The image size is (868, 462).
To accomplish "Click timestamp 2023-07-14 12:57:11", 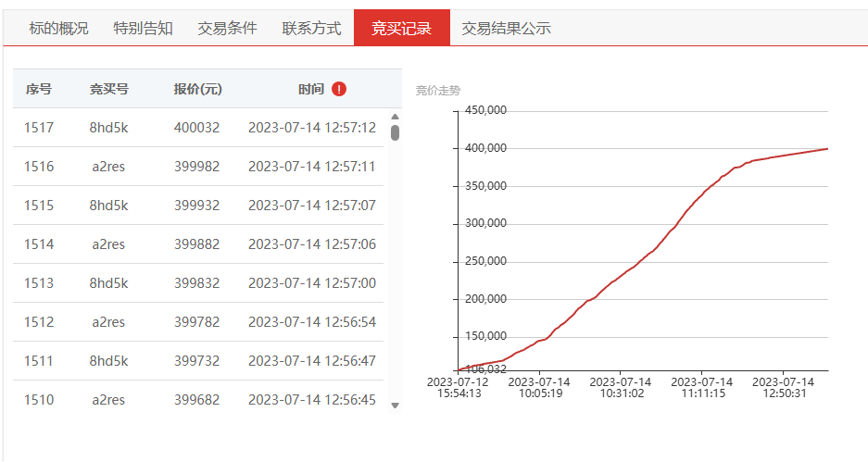I will pyautogui.click(x=312, y=167).
